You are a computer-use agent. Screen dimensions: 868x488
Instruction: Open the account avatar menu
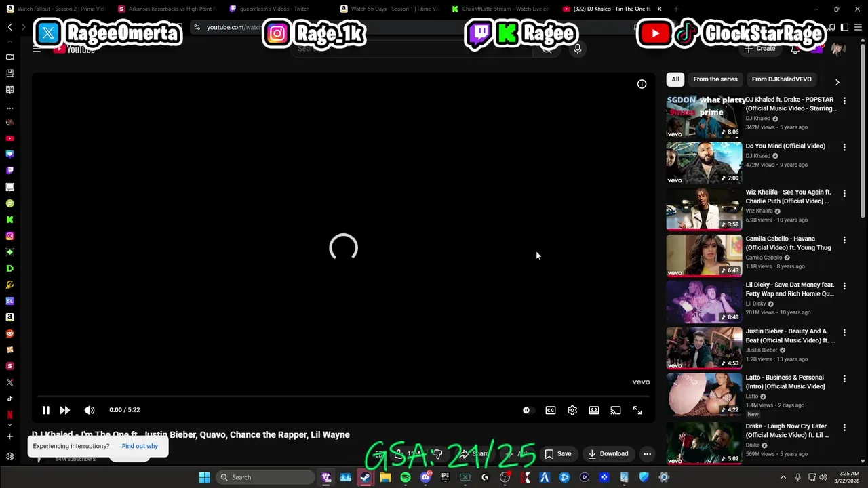837,49
